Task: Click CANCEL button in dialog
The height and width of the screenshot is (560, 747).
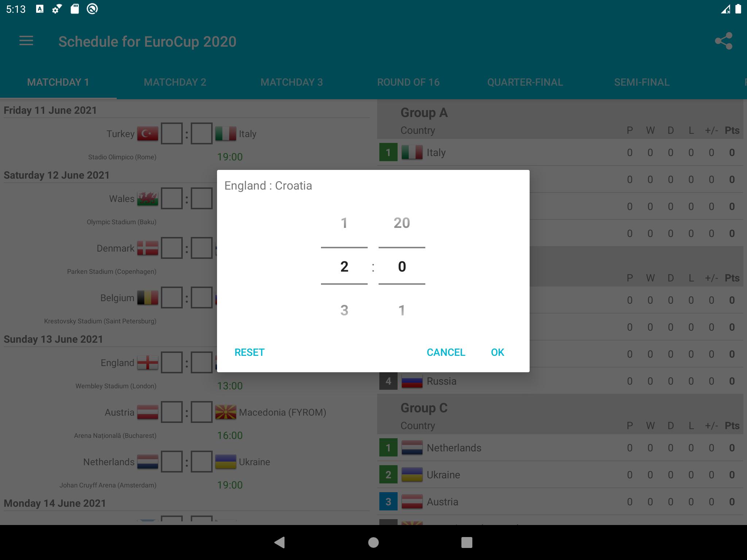Action: point(446,352)
